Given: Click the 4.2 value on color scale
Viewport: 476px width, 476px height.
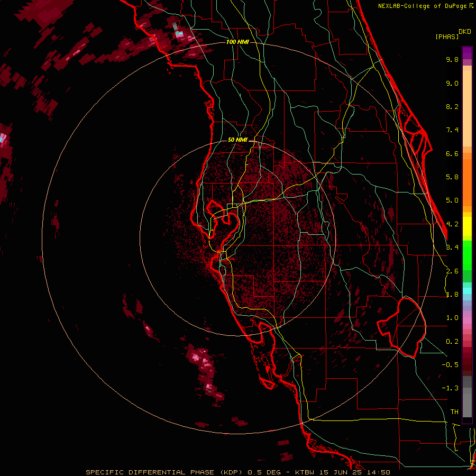Looking at the screenshot, I should pyautogui.click(x=452, y=224).
